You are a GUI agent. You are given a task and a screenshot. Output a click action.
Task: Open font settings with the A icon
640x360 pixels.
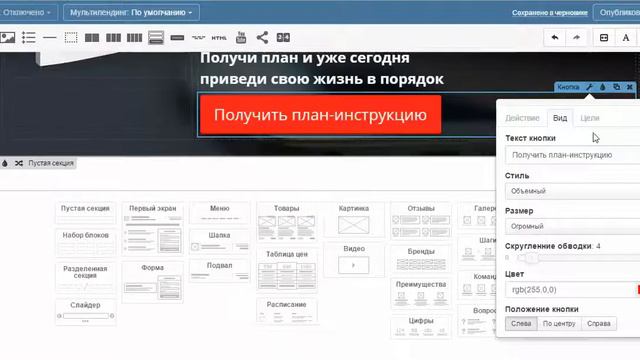pos(626,38)
